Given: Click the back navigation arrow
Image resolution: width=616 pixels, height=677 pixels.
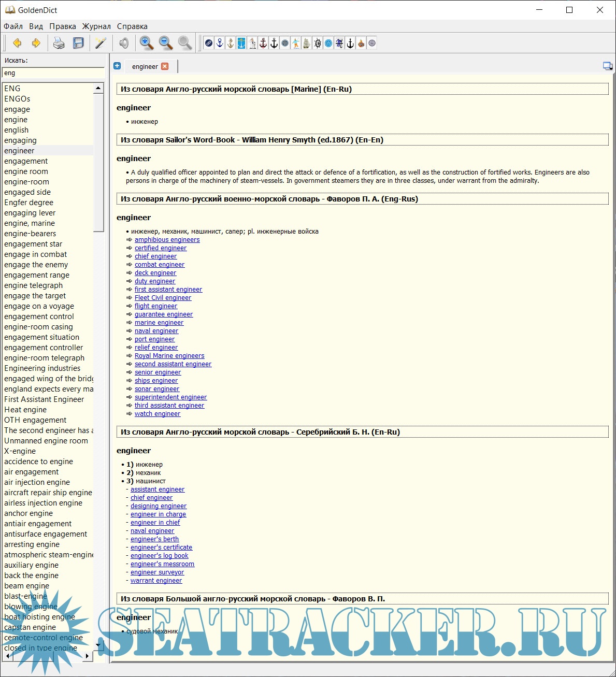Looking at the screenshot, I should point(17,43).
